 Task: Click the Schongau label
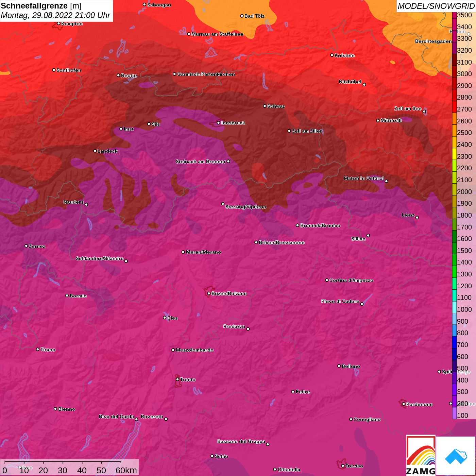pyautogui.click(x=159, y=5)
